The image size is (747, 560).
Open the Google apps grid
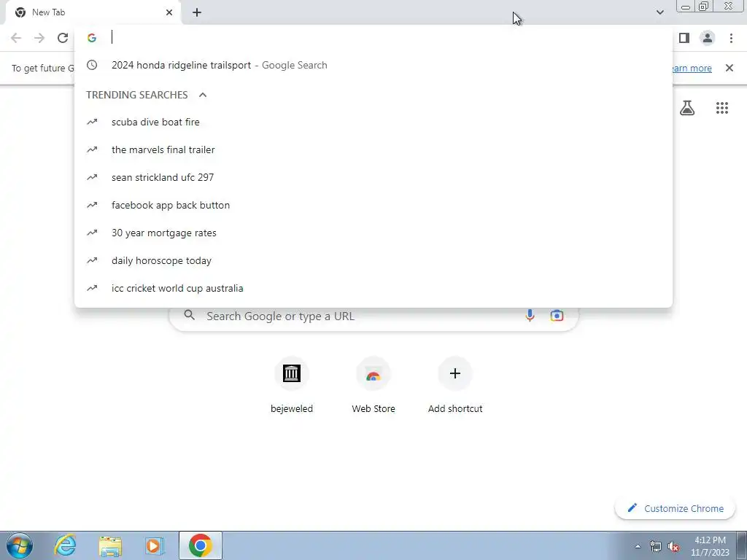pos(721,108)
